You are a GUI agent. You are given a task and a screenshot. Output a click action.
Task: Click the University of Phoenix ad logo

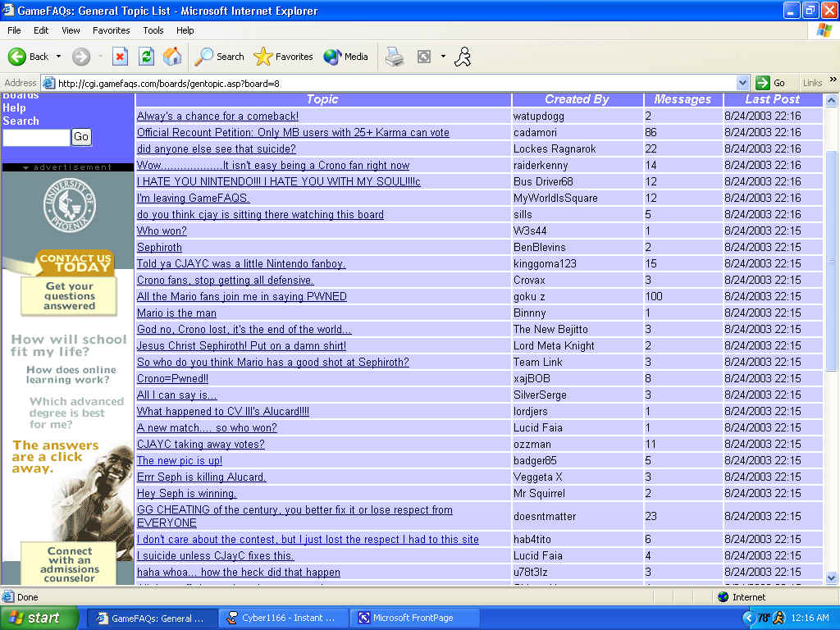69,205
